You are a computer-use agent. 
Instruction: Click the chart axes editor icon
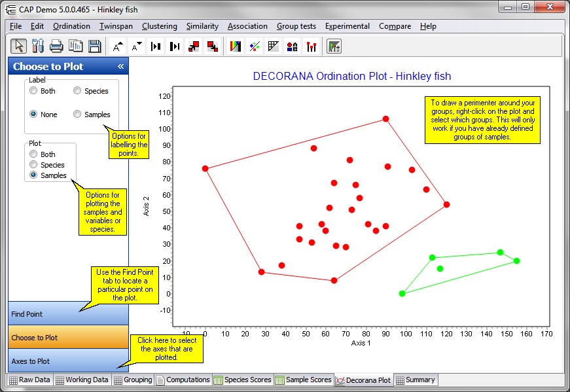click(x=334, y=46)
